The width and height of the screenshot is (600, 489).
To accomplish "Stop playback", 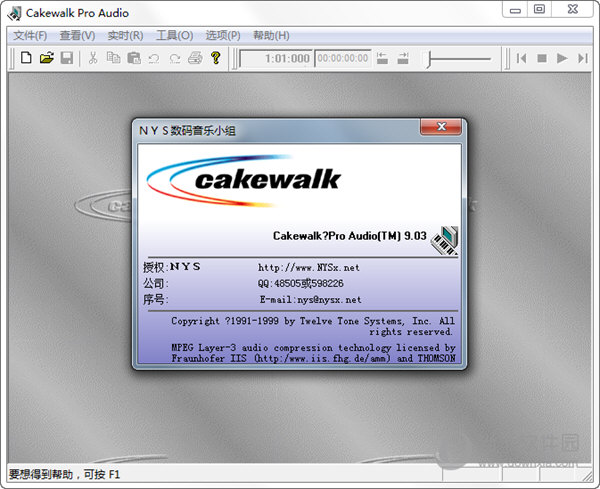I will (542, 58).
